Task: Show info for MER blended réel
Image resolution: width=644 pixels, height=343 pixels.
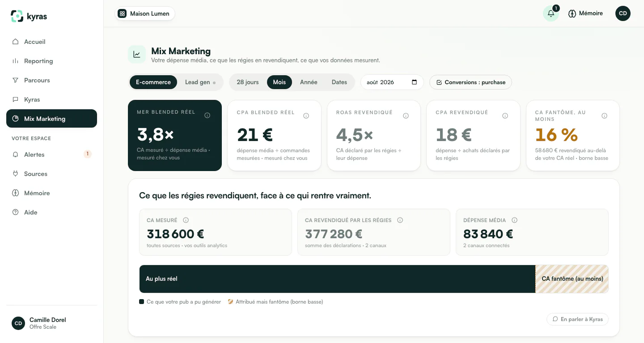Action: 207,116
